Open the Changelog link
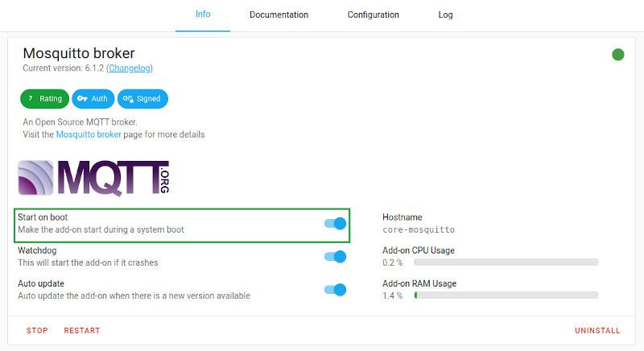This screenshot has width=644, height=351. (130, 68)
